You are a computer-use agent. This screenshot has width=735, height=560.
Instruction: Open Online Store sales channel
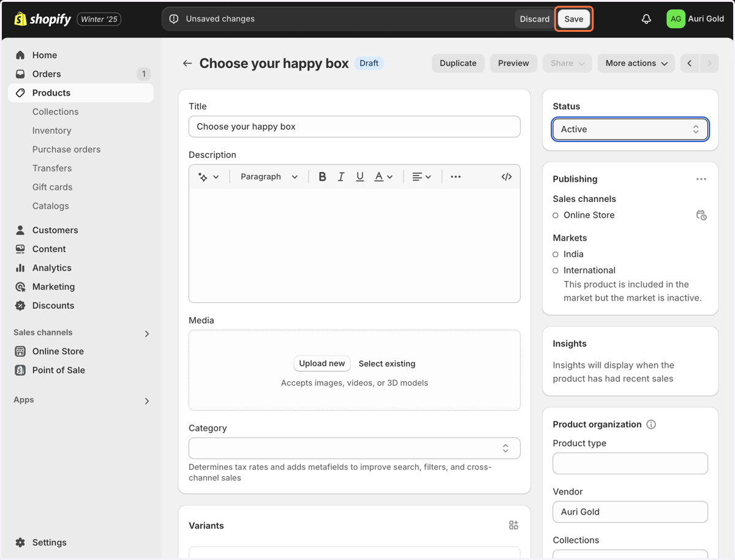(81, 351)
